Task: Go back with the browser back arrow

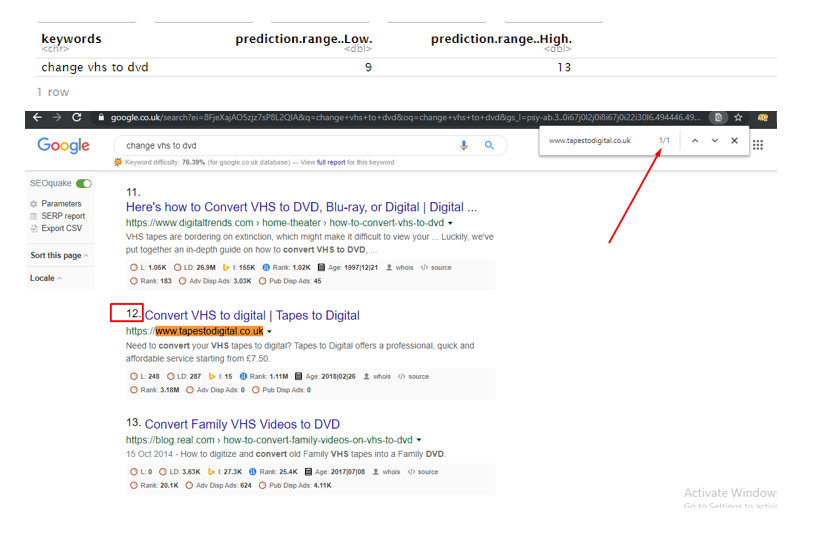Action: click(x=37, y=117)
